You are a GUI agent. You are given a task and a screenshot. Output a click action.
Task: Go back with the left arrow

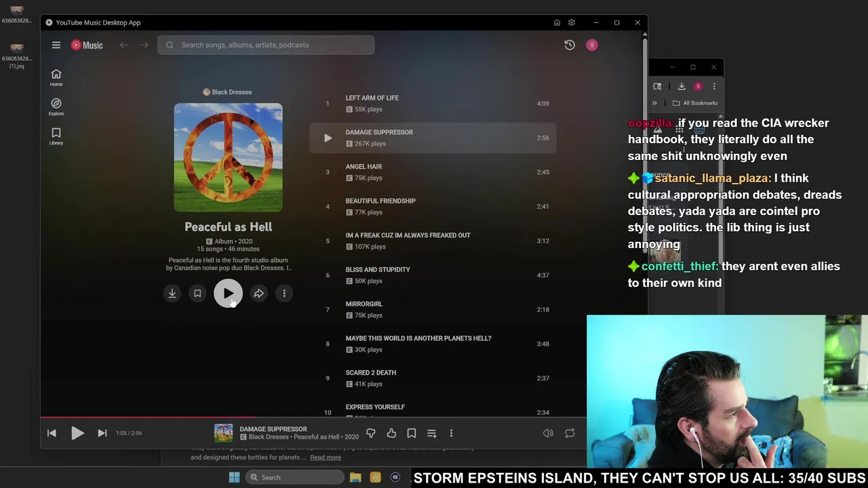point(123,45)
